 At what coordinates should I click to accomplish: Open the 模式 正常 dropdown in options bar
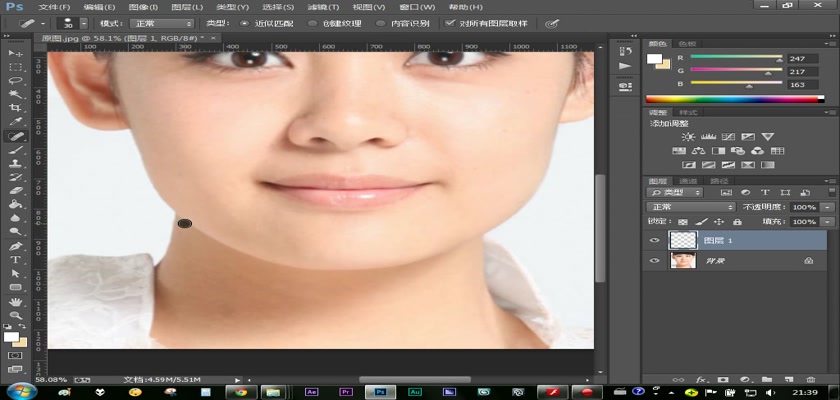(x=161, y=24)
